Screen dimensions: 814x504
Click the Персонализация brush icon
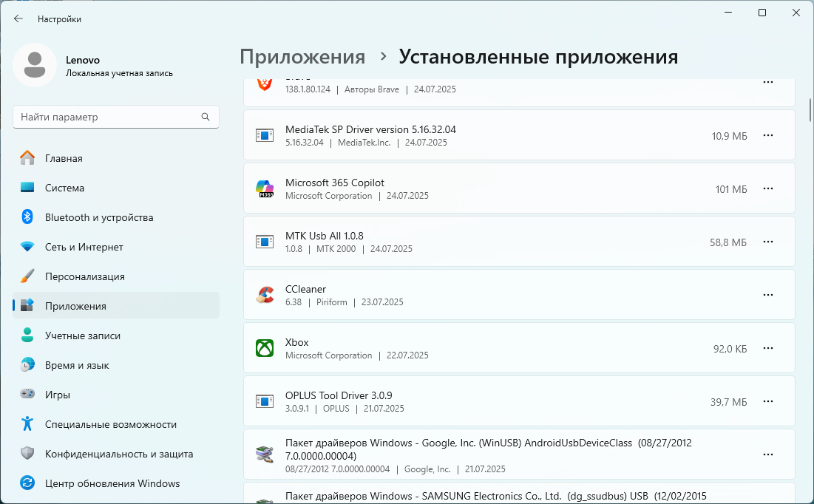pyautogui.click(x=27, y=276)
